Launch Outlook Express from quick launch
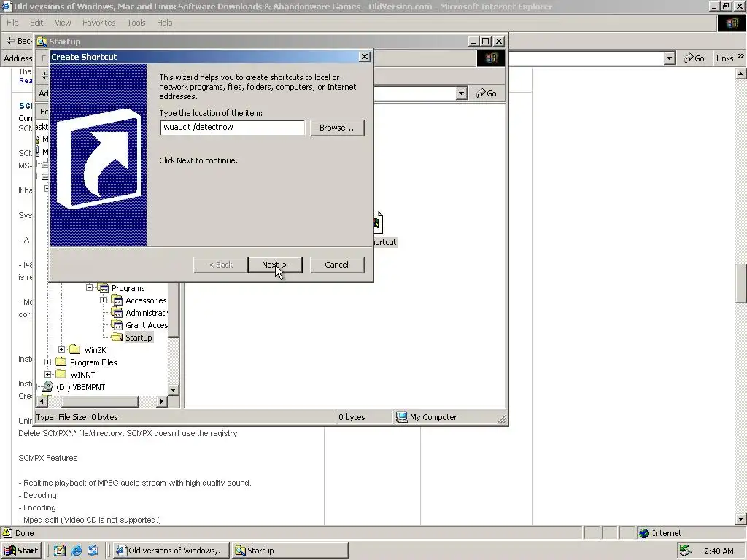 (93, 551)
